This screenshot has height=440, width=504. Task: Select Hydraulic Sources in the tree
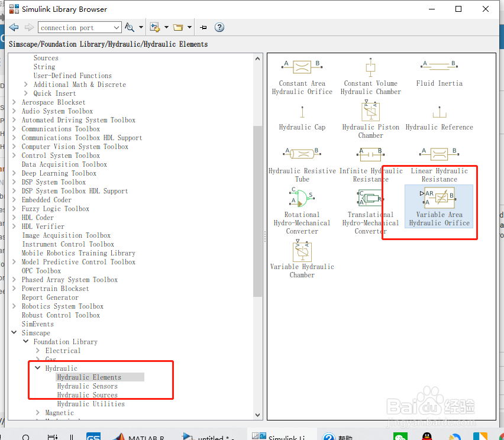click(87, 394)
